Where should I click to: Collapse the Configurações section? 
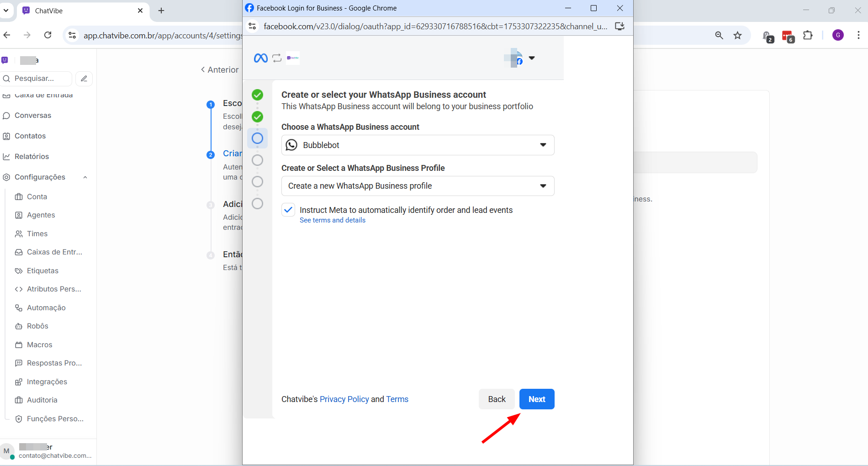pos(85,177)
